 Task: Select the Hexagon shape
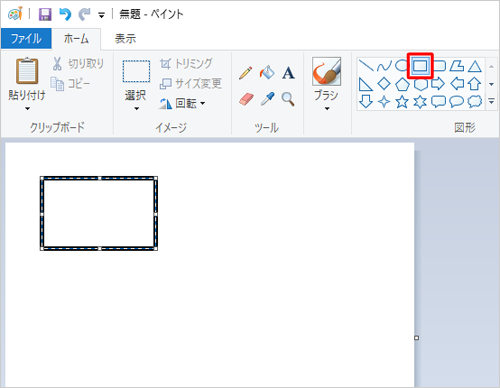pyautogui.click(x=420, y=84)
